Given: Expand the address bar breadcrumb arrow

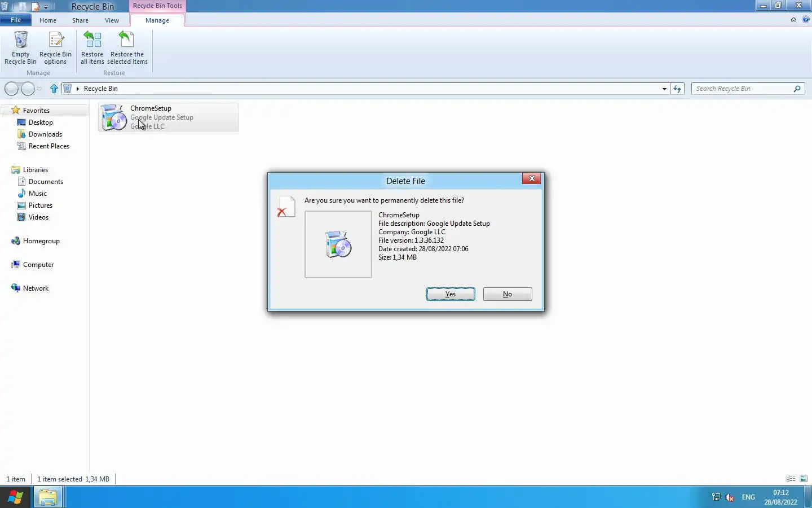Looking at the screenshot, I should coord(78,89).
